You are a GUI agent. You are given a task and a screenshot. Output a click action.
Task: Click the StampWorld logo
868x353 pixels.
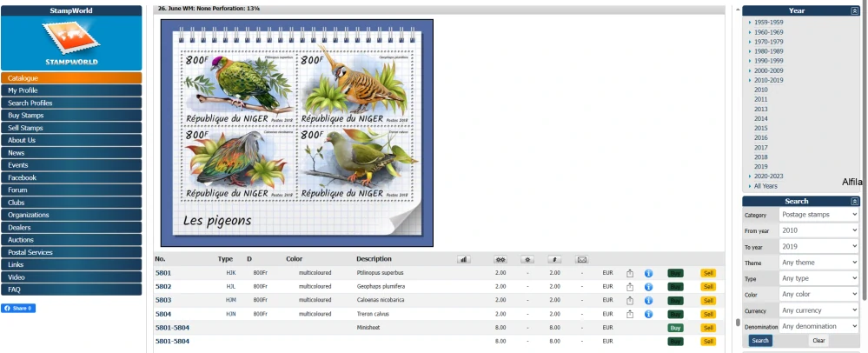coord(71,43)
